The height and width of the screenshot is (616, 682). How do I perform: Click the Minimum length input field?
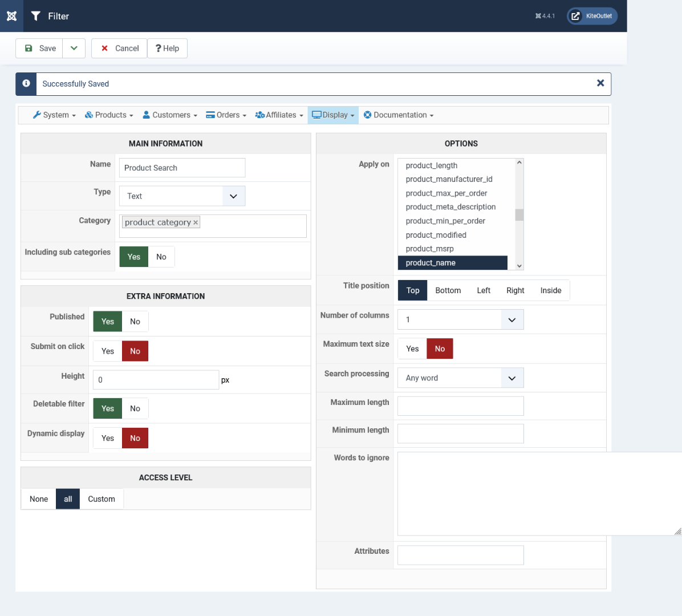(x=461, y=433)
